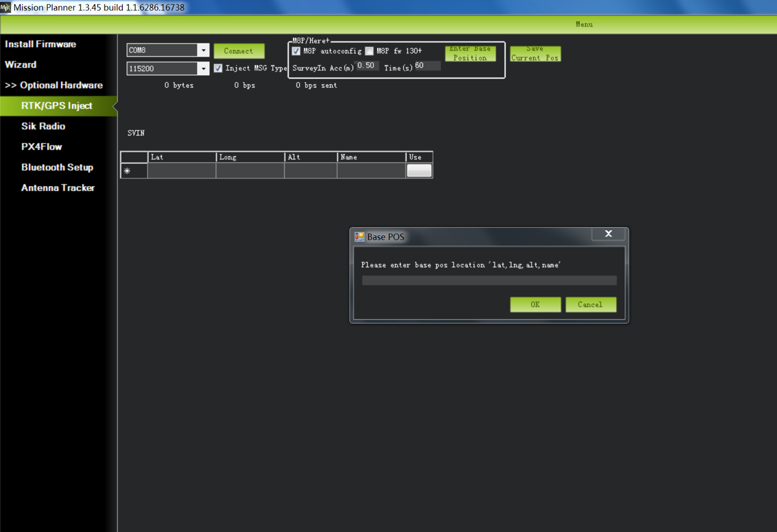Click the SurveyIn Acc value field

pyautogui.click(x=367, y=66)
